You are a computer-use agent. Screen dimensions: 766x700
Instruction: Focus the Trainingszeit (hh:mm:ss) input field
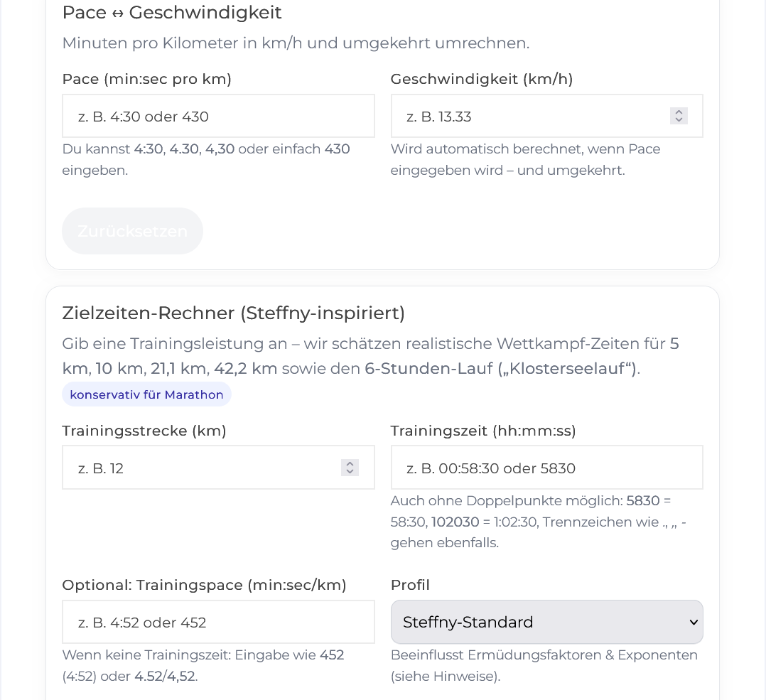(546, 467)
